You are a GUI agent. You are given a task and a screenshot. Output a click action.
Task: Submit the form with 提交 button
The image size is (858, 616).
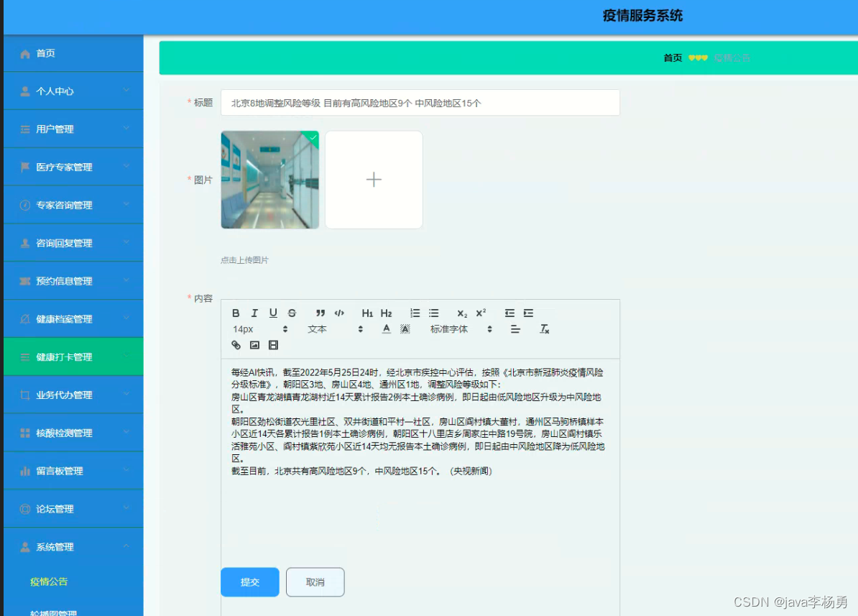coord(250,582)
